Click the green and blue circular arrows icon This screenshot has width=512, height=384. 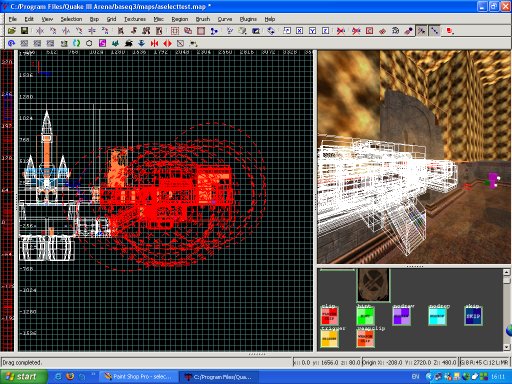76,43
